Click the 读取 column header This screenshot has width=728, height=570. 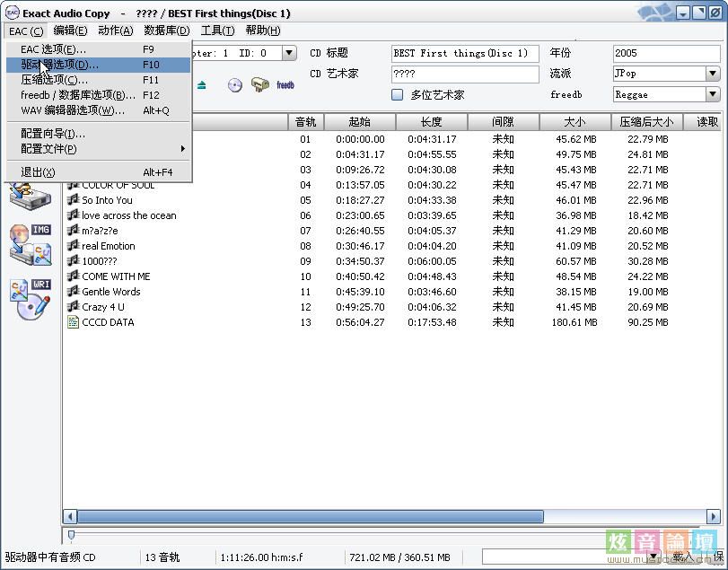click(x=703, y=122)
